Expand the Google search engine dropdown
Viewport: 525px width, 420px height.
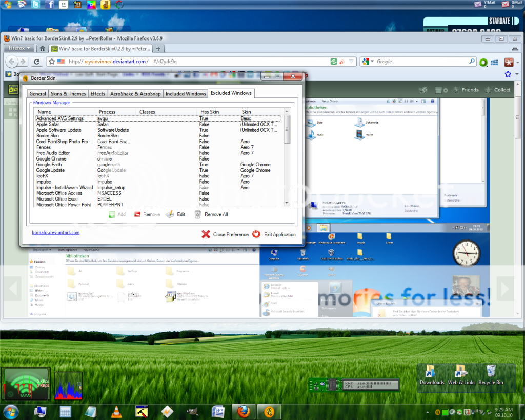click(367, 62)
